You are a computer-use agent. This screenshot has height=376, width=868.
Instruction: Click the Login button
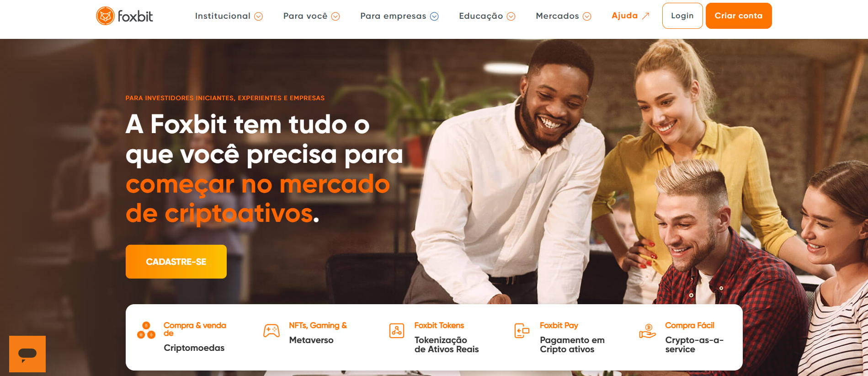click(x=682, y=16)
